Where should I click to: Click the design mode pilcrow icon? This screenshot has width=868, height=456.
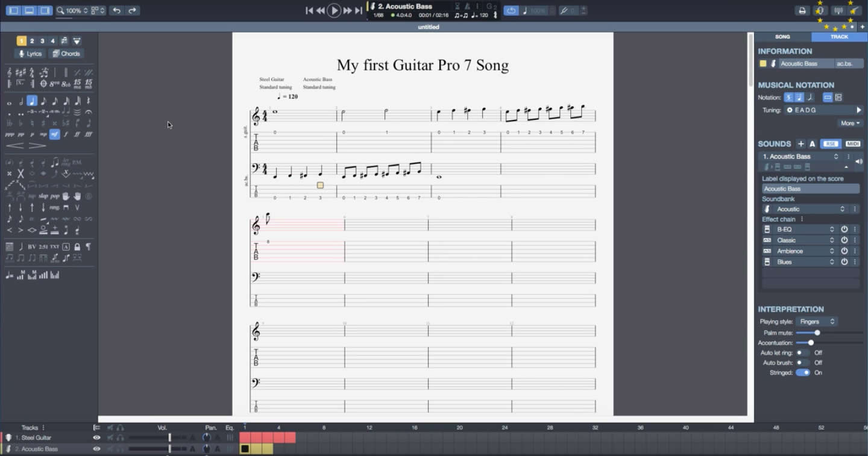(88, 247)
